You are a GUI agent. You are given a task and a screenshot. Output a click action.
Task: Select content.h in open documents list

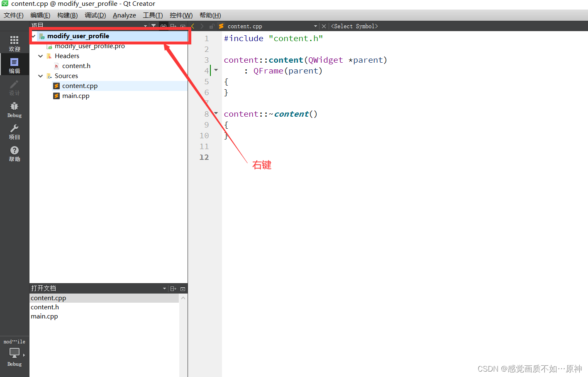tap(105, 307)
